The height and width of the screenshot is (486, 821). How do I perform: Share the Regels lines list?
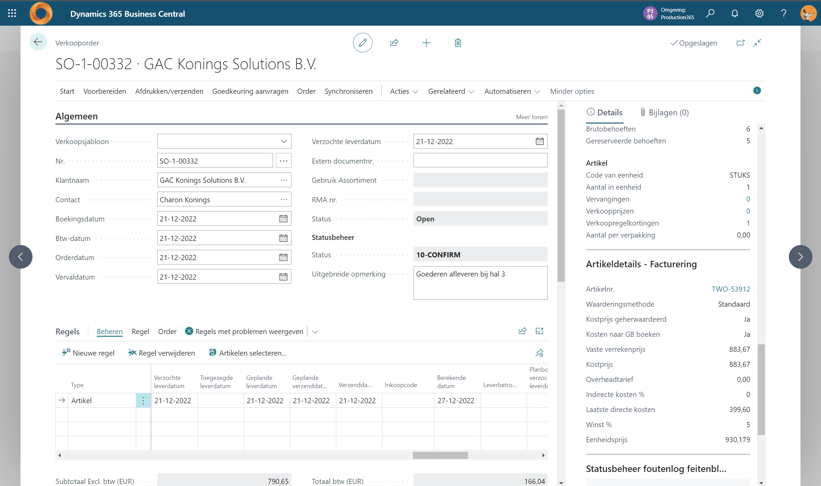tap(522, 331)
